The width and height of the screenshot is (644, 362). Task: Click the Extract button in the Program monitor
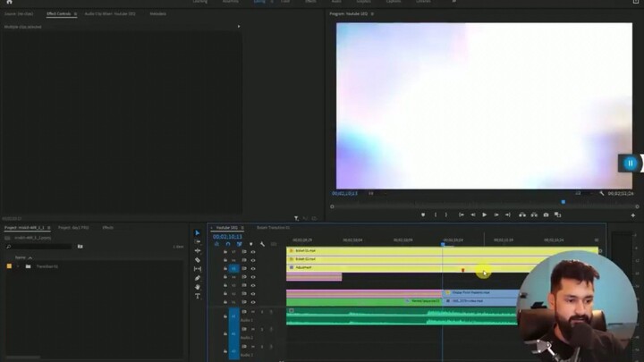[534, 215]
